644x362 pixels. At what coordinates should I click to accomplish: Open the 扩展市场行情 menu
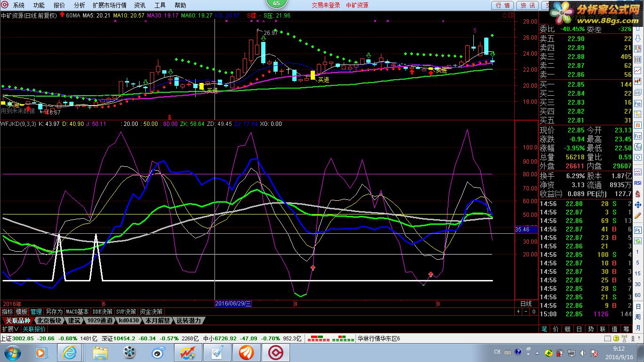point(109,5)
